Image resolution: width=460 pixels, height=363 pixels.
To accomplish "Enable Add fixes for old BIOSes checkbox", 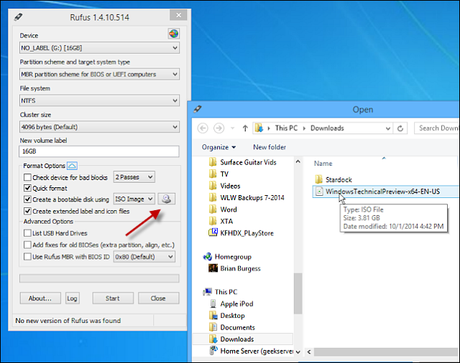I will point(28,245).
